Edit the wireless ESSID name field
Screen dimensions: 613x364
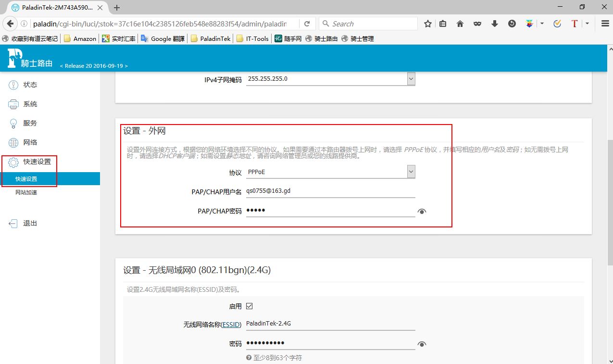[x=330, y=324]
